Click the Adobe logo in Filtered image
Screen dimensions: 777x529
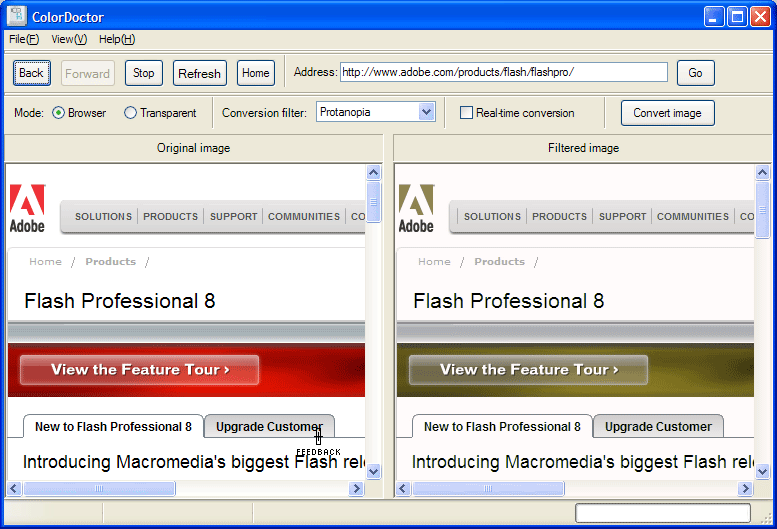(x=416, y=209)
